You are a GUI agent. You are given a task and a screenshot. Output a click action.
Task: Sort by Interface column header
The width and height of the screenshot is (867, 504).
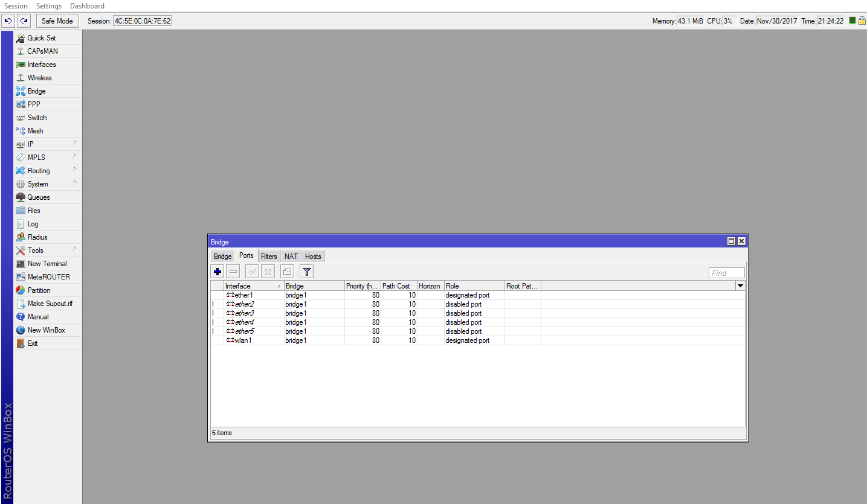pos(254,286)
